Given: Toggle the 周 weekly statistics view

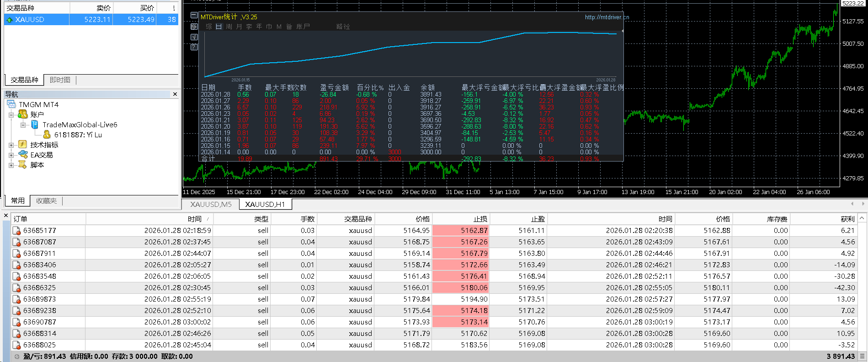Looking at the screenshot, I should pos(229,27).
